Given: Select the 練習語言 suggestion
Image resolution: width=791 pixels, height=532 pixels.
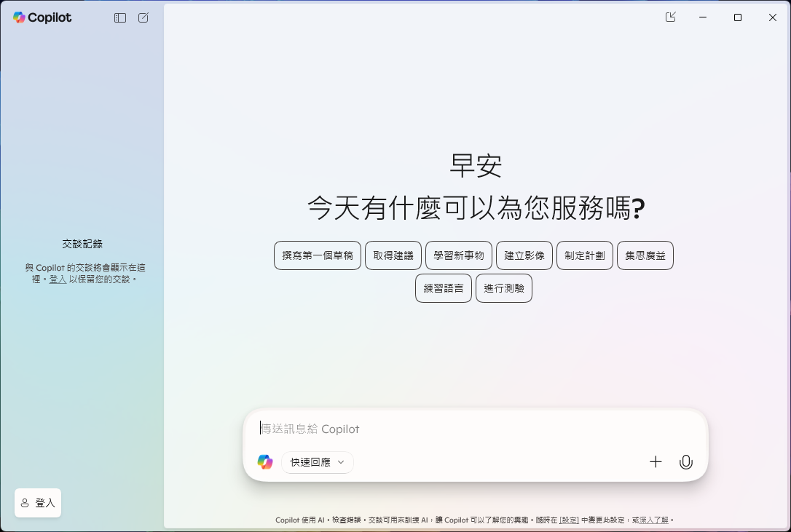Looking at the screenshot, I should (x=444, y=288).
